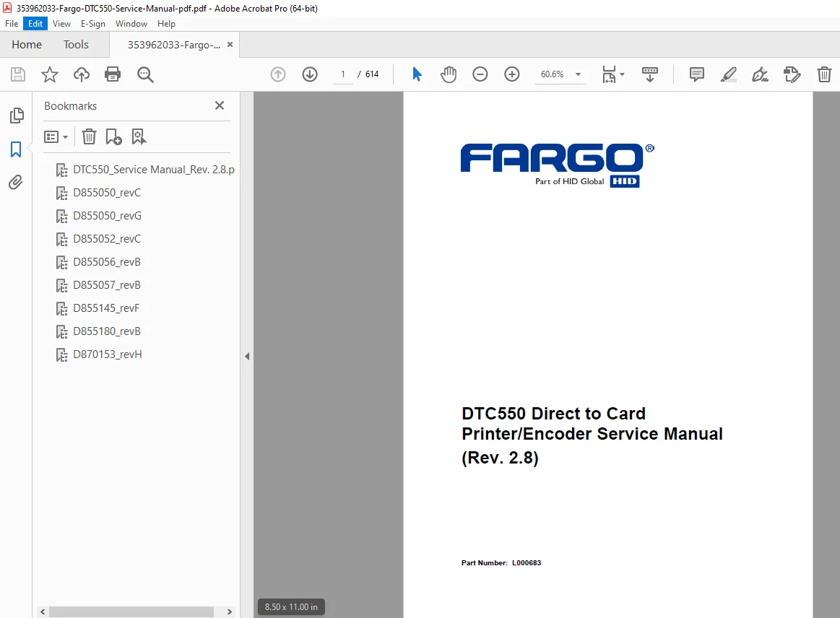The image size is (840, 618).
Task: Open the Attachments paperclip panel
Action: point(16,183)
